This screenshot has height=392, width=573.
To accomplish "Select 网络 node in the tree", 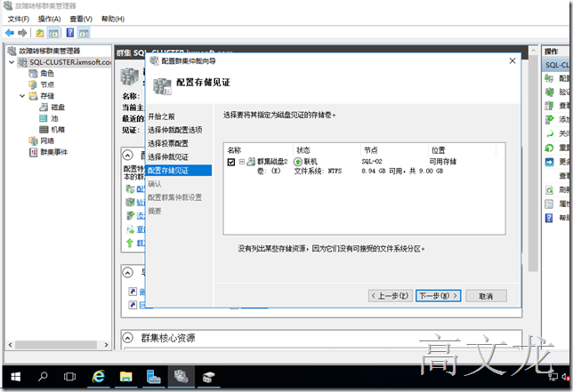I will 47,140.
